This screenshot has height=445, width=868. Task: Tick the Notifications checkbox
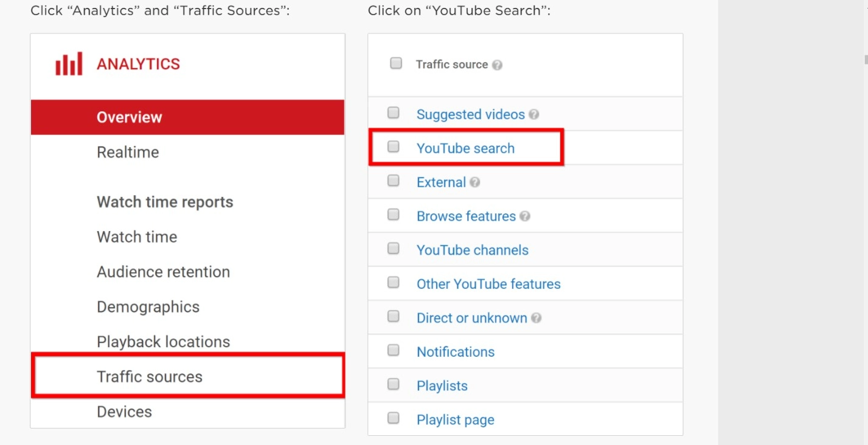click(393, 351)
